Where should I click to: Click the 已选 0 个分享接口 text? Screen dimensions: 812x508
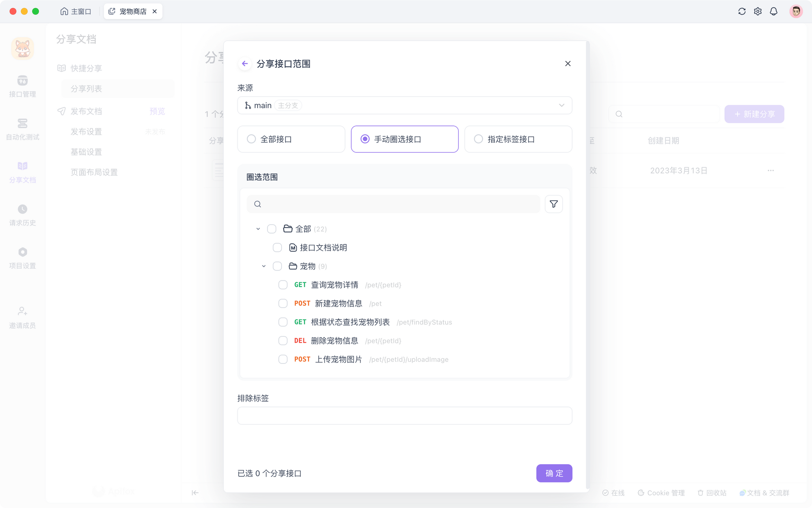click(x=270, y=473)
